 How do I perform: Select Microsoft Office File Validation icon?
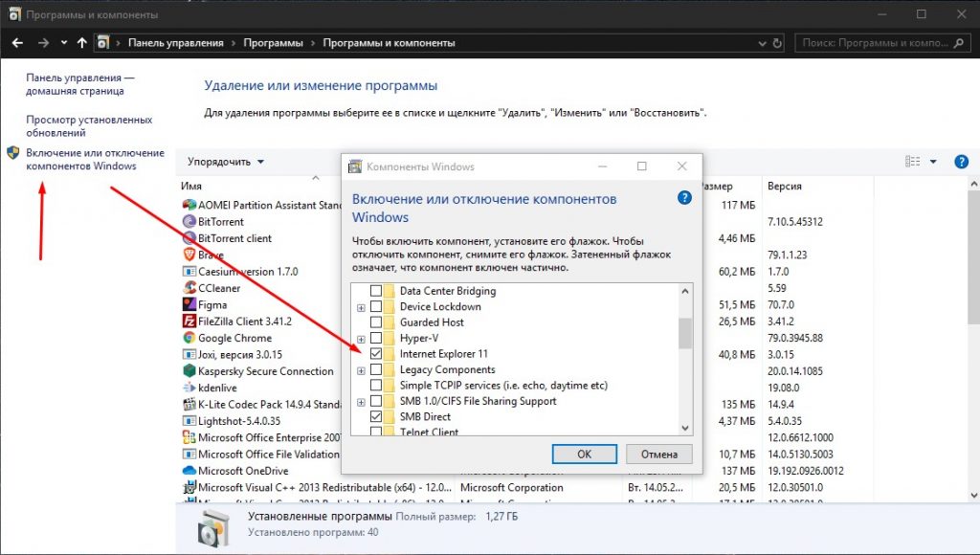(x=189, y=455)
